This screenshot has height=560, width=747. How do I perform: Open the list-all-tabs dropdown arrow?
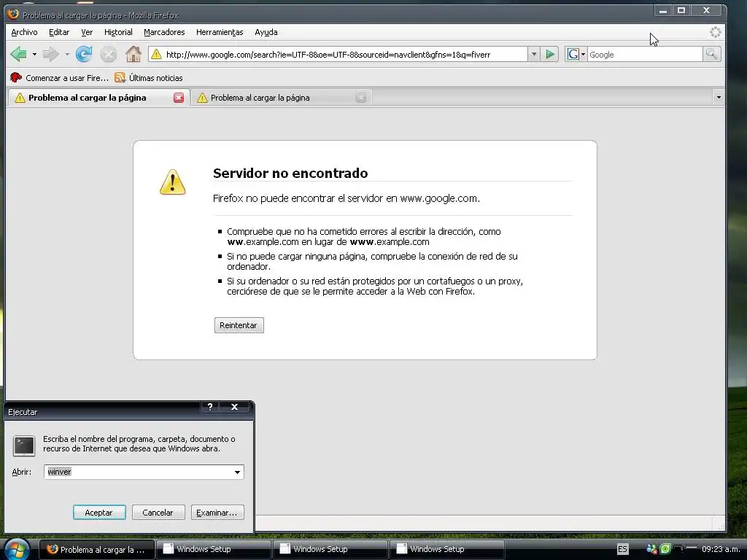(x=719, y=98)
